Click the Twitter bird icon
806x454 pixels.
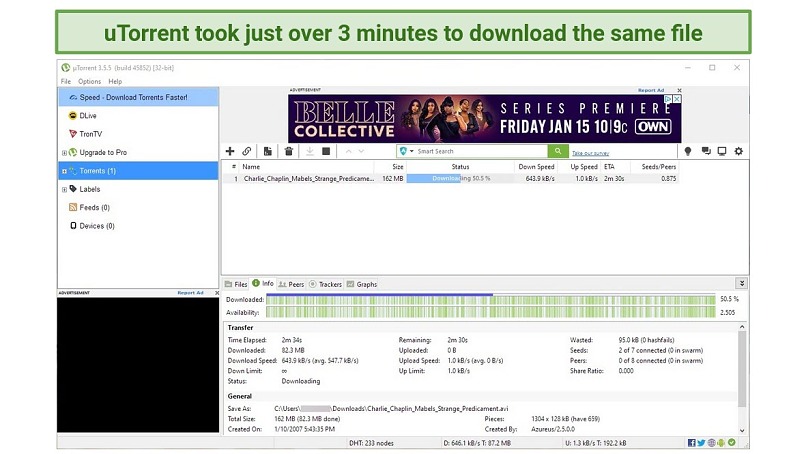coord(702,443)
